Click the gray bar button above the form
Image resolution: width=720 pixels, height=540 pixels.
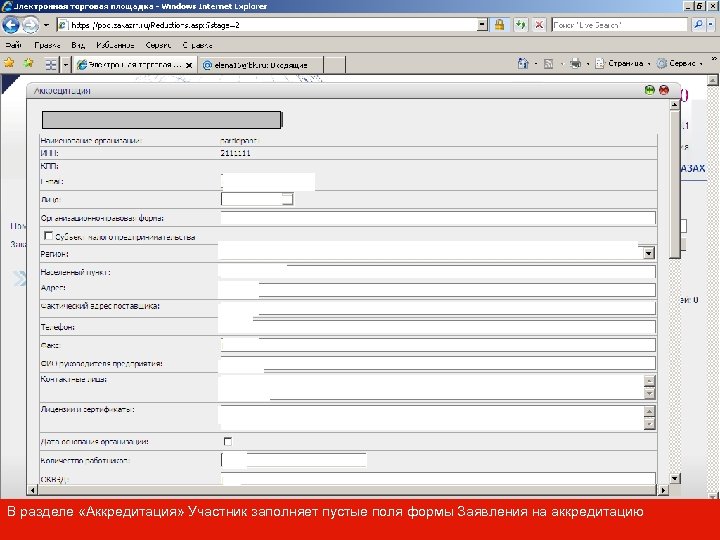pyautogui.click(x=162, y=120)
